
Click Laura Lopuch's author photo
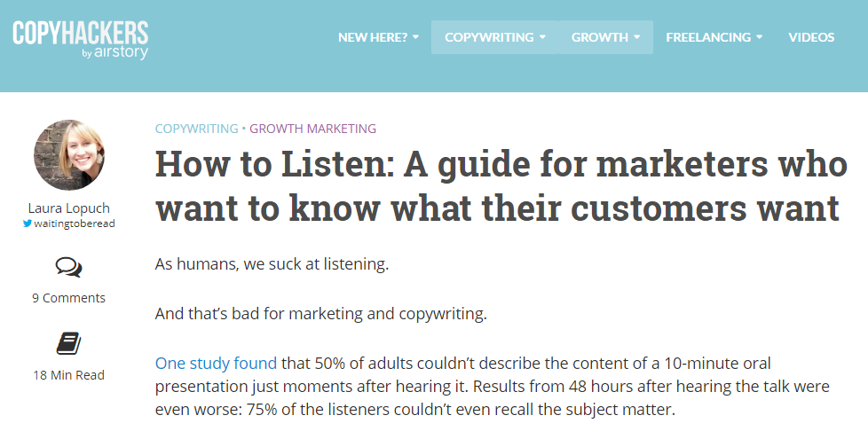coord(68,154)
